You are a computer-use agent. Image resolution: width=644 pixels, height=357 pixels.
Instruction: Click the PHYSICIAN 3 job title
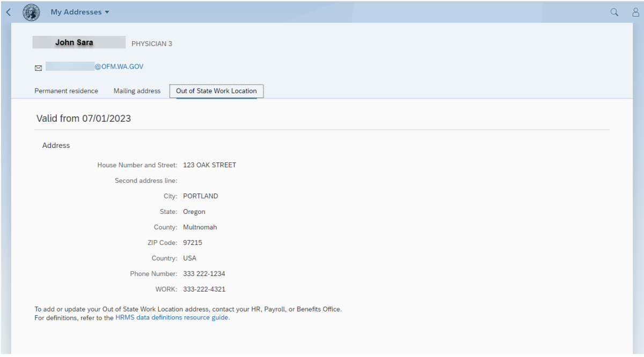tap(152, 44)
